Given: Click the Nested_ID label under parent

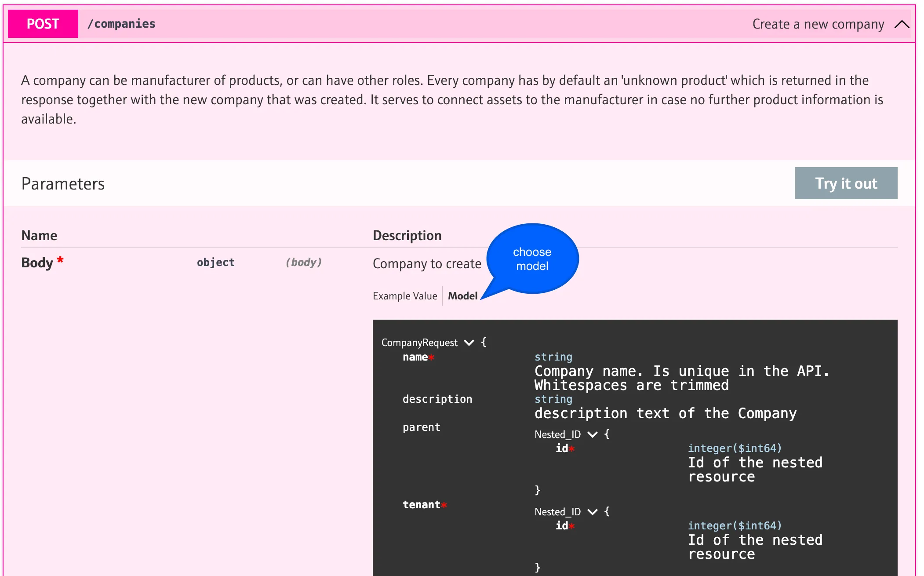Looking at the screenshot, I should pos(557,434).
